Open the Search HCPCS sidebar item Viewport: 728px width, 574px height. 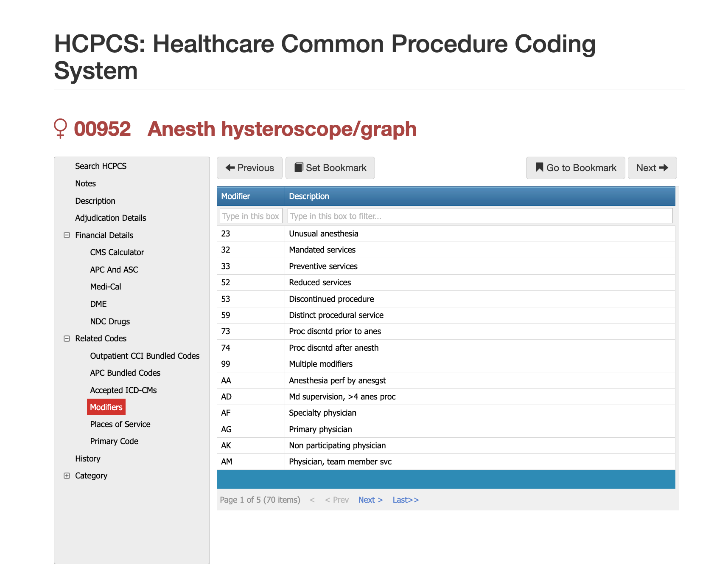coord(101,166)
